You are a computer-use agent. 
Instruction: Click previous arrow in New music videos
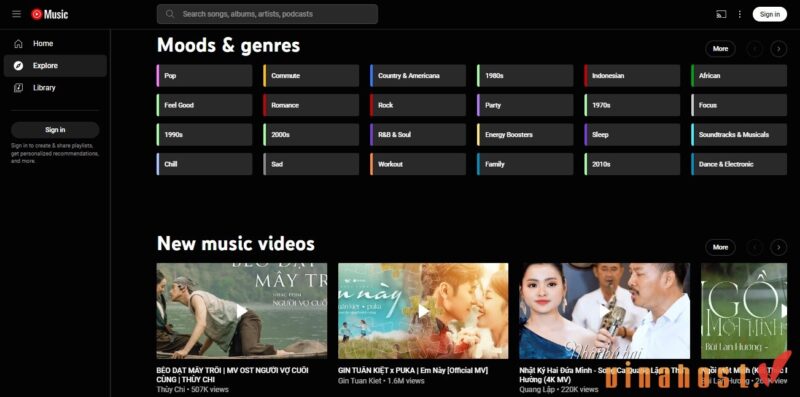pyautogui.click(x=755, y=247)
